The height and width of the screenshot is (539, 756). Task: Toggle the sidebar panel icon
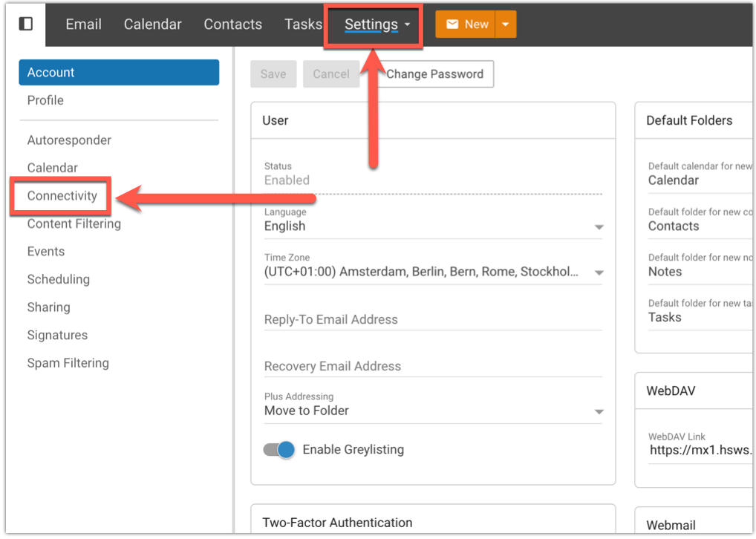click(25, 24)
